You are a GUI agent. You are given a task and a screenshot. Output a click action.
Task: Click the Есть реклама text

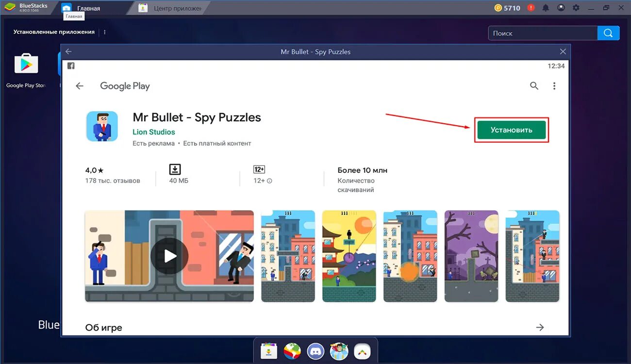point(153,143)
